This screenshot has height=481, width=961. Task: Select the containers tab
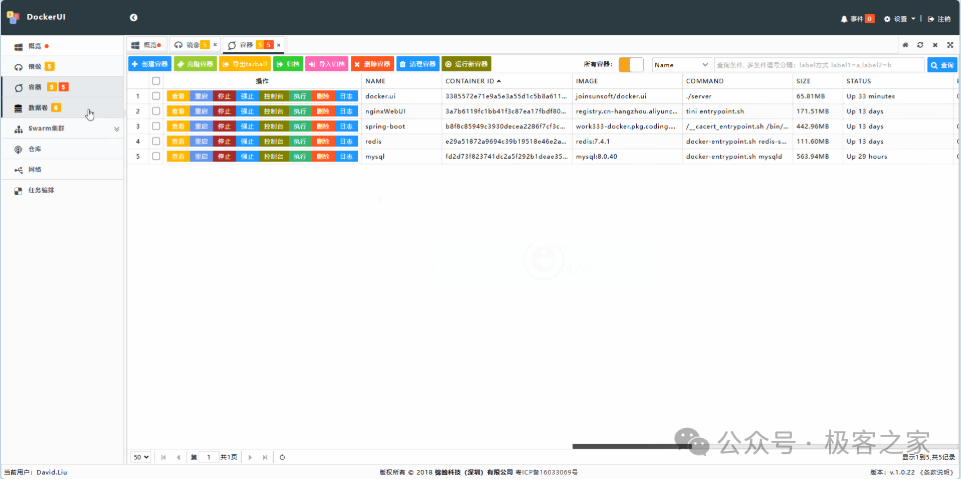(x=253, y=45)
